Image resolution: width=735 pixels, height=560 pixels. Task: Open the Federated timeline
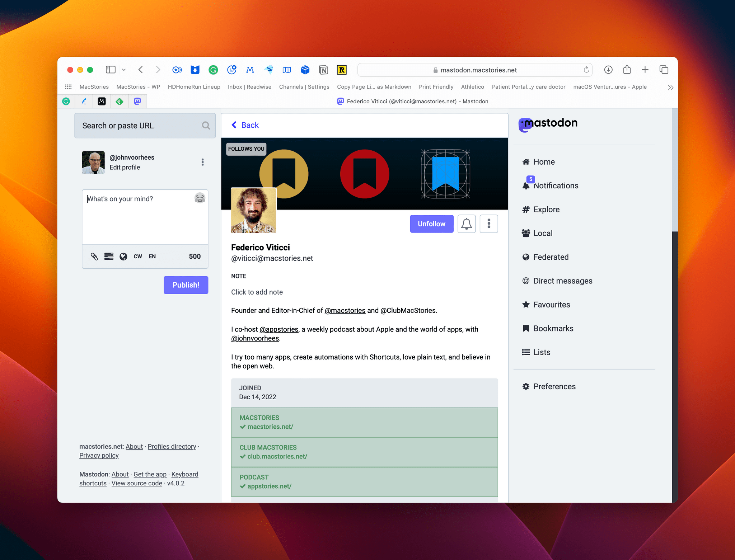[x=545, y=257]
